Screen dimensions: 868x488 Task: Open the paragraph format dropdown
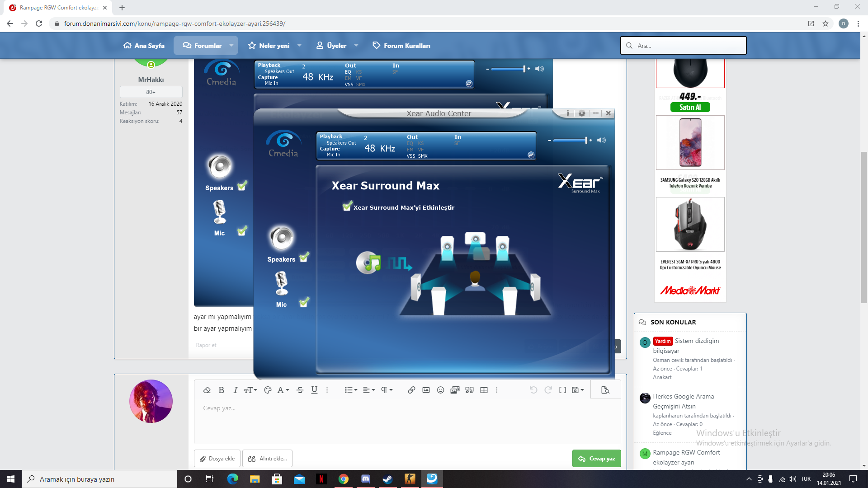click(x=387, y=390)
